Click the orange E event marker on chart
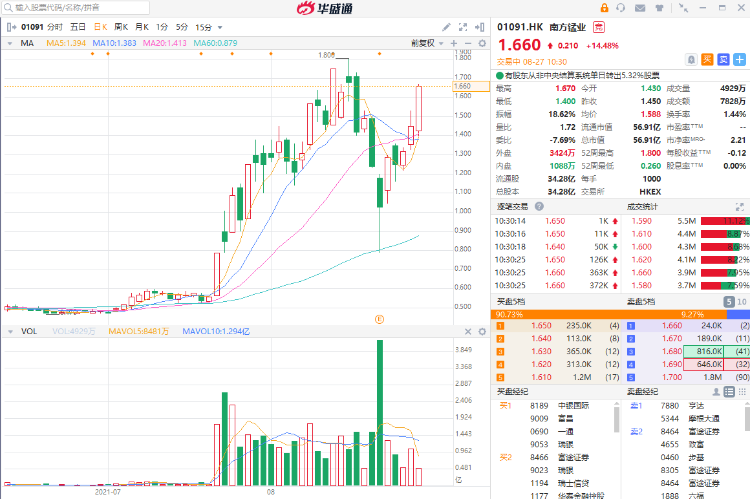 coord(379,319)
